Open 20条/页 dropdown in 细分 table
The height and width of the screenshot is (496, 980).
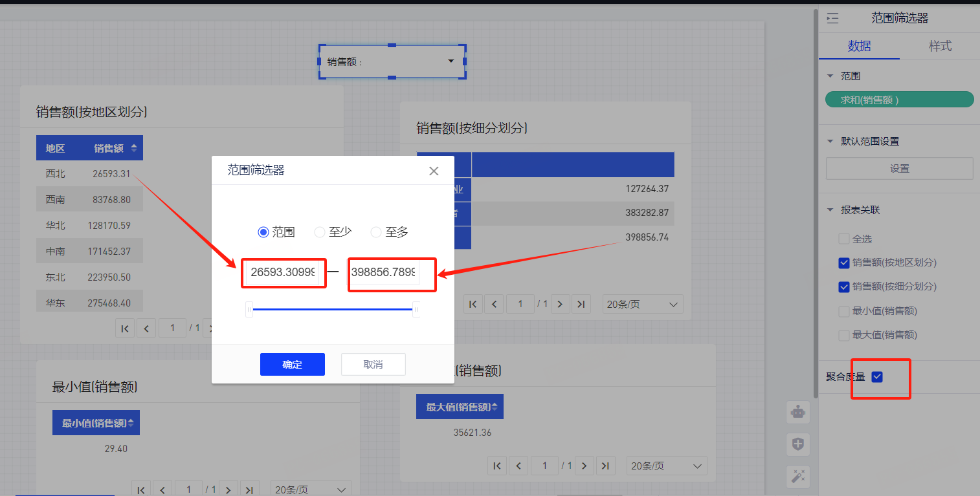(642, 304)
